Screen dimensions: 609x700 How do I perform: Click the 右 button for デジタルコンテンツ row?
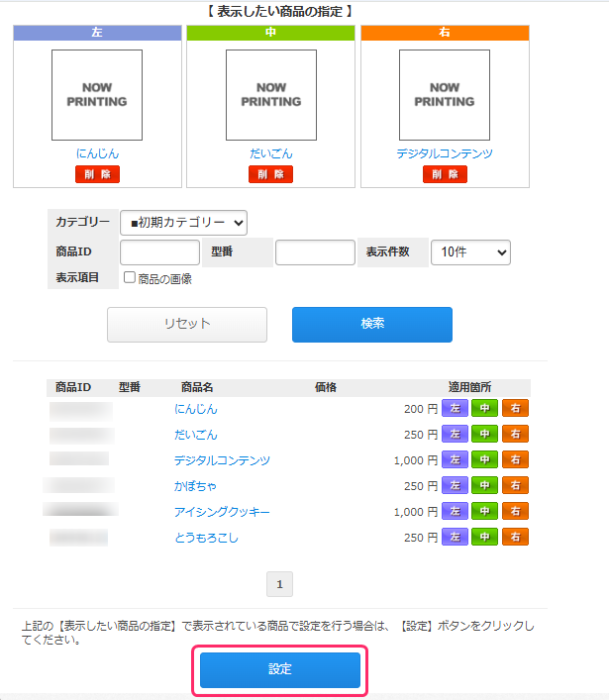515,459
